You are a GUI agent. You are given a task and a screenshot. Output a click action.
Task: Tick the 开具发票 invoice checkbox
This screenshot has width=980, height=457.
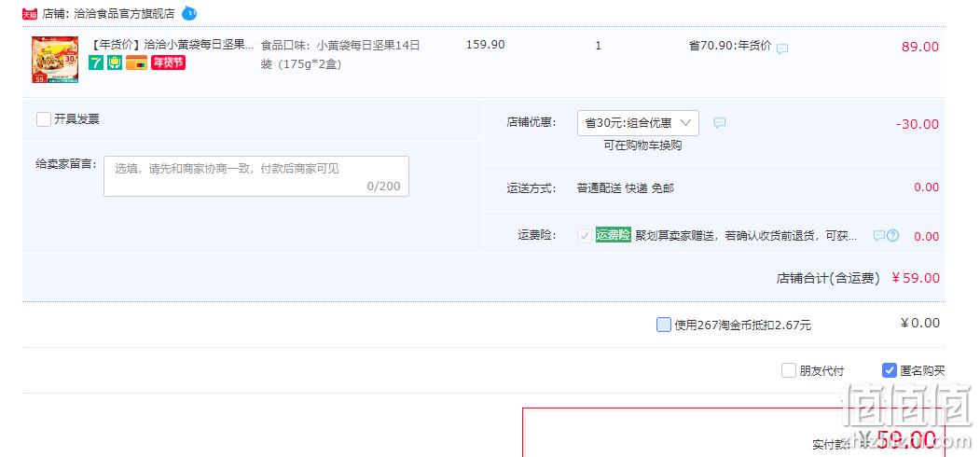tap(44, 119)
